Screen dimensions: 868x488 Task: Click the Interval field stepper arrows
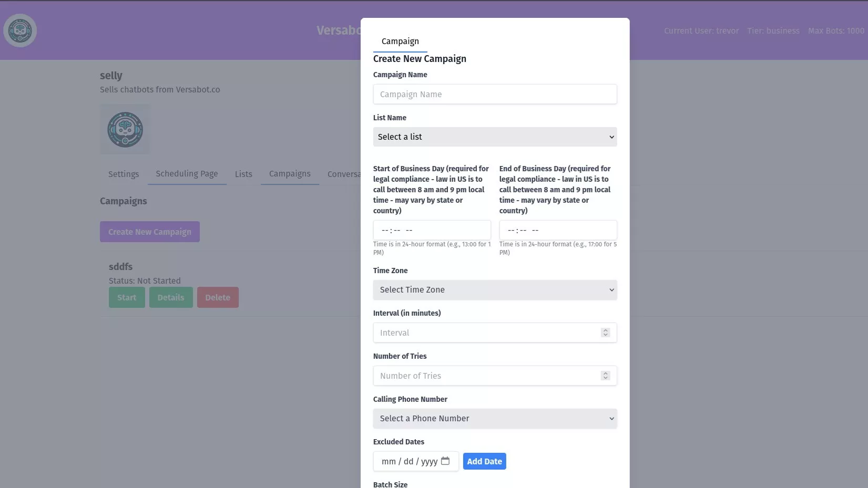click(605, 333)
